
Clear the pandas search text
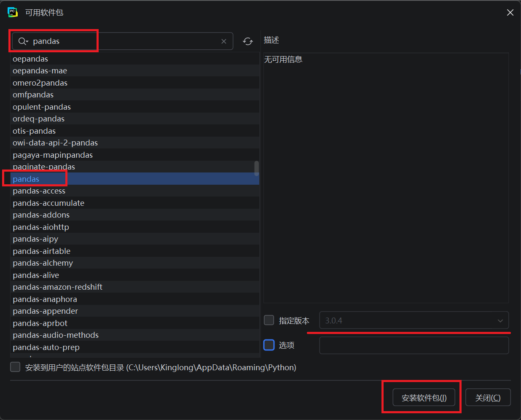point(224,41)
